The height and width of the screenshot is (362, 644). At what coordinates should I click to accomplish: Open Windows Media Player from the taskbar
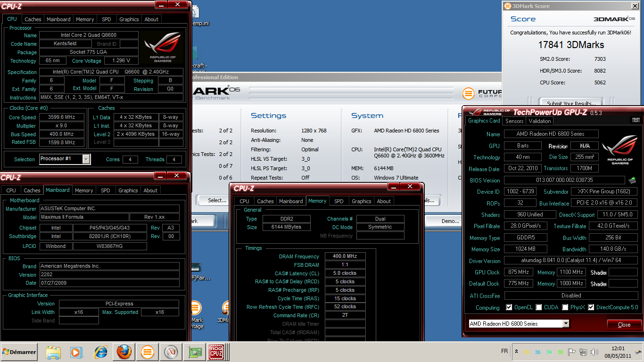[x=76, y=352]
